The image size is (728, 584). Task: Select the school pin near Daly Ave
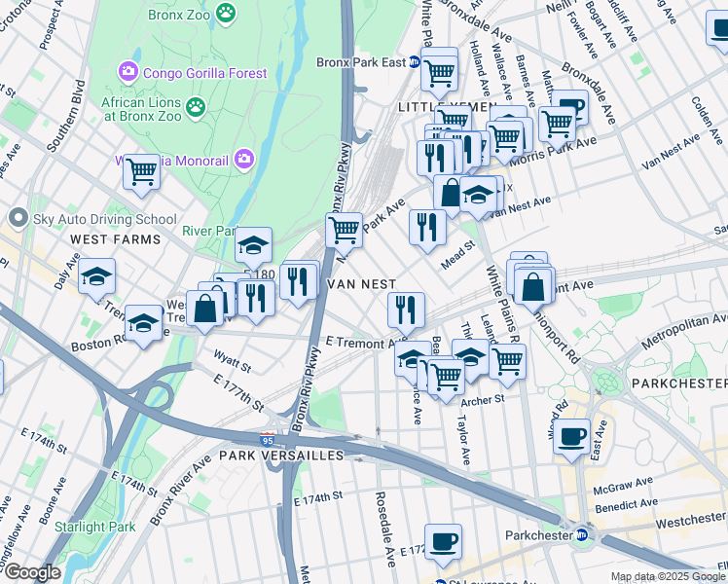click(x=96, y=280)
